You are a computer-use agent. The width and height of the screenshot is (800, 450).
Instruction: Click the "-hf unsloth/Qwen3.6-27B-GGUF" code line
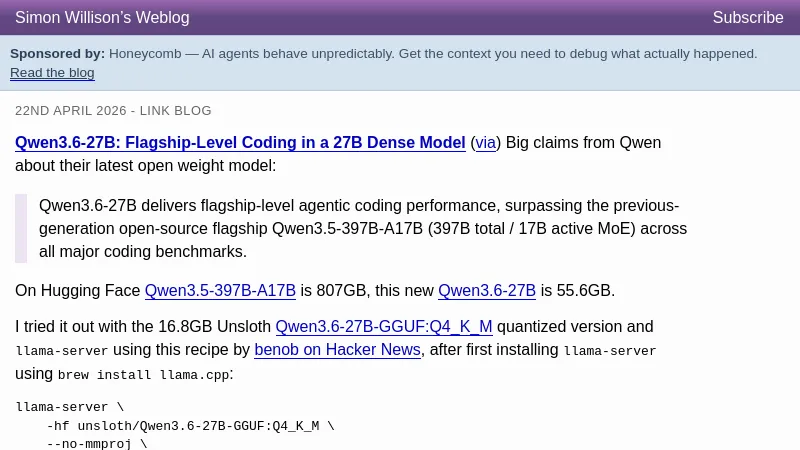(190, 426)
